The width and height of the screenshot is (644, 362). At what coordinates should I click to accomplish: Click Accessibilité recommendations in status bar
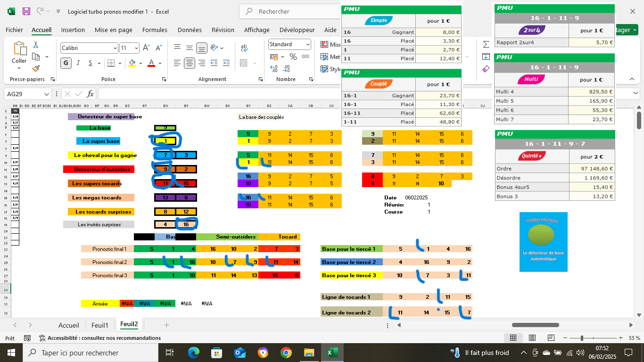(100, 338)
